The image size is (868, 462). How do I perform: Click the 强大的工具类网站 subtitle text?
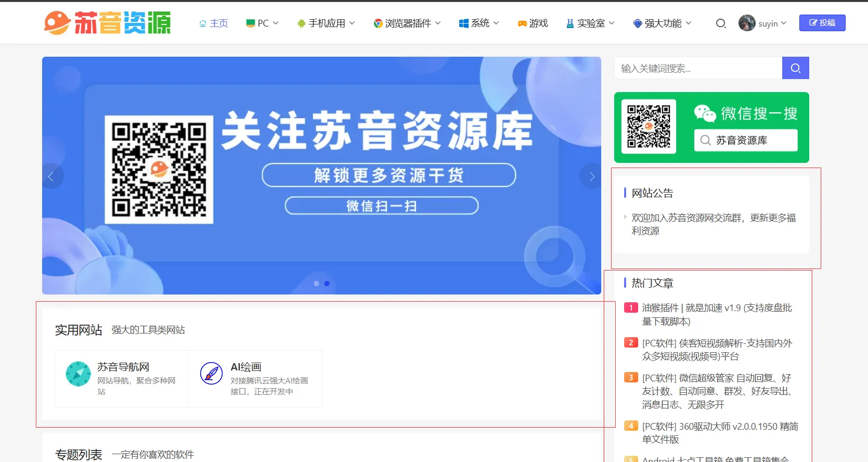148,330
